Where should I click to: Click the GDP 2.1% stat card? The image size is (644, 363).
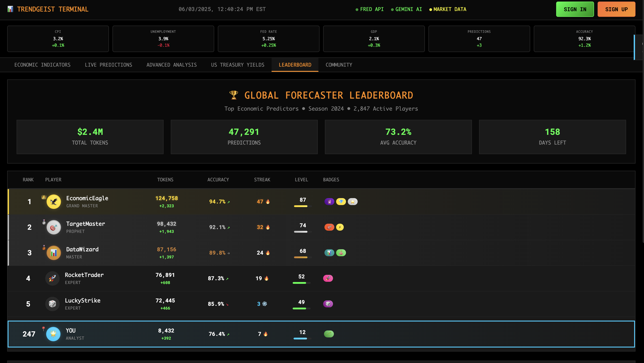click(x=374, y=39)
